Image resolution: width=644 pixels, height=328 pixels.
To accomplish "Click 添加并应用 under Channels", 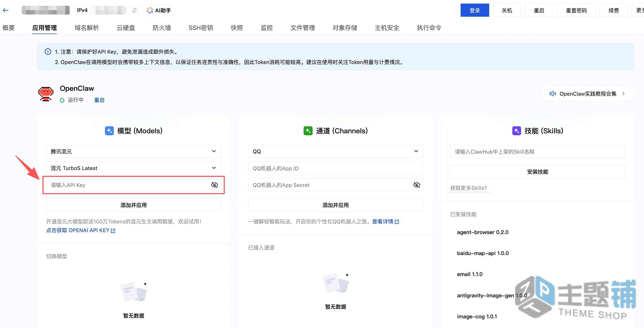I will (x=335, y=205).
